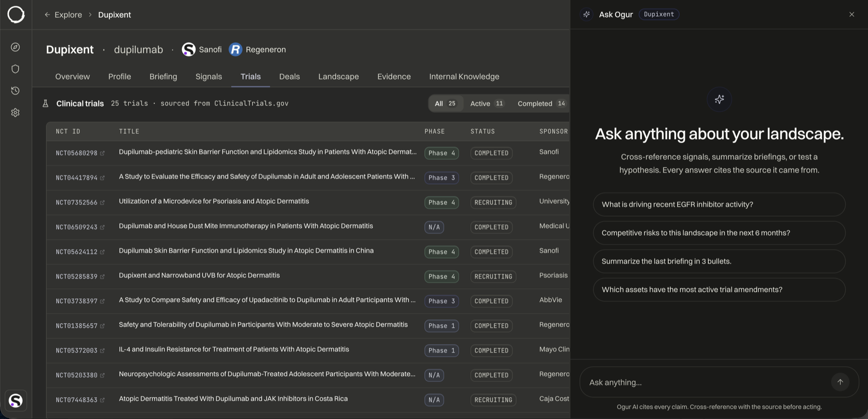Filter trials by Completed 14
This screenshot has height=419, width=868.
542,104
